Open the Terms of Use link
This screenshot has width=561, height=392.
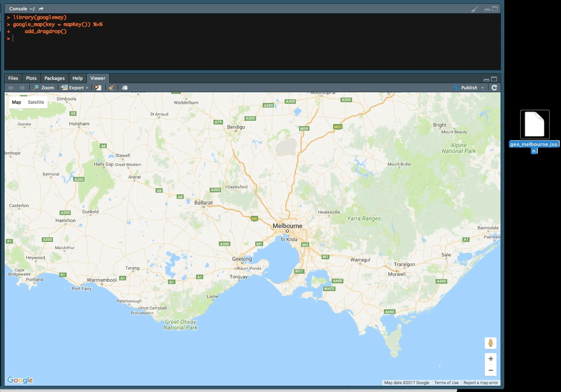pos(446,383)
